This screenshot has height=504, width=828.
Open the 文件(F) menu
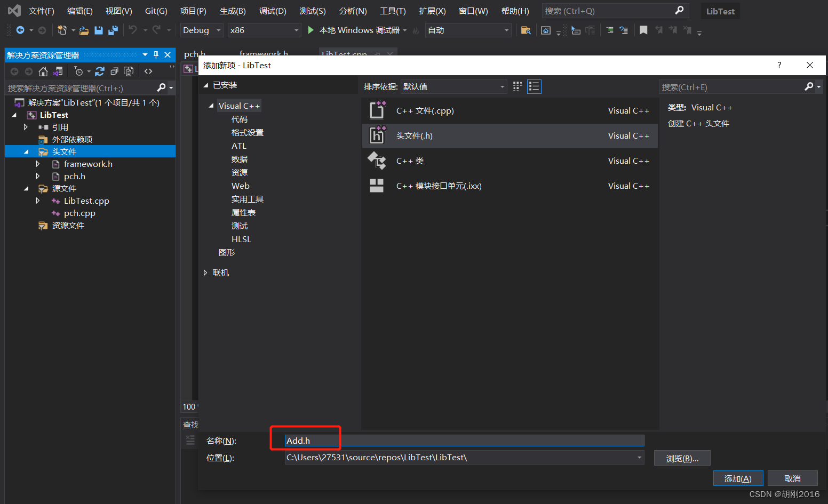coord(42,11)
